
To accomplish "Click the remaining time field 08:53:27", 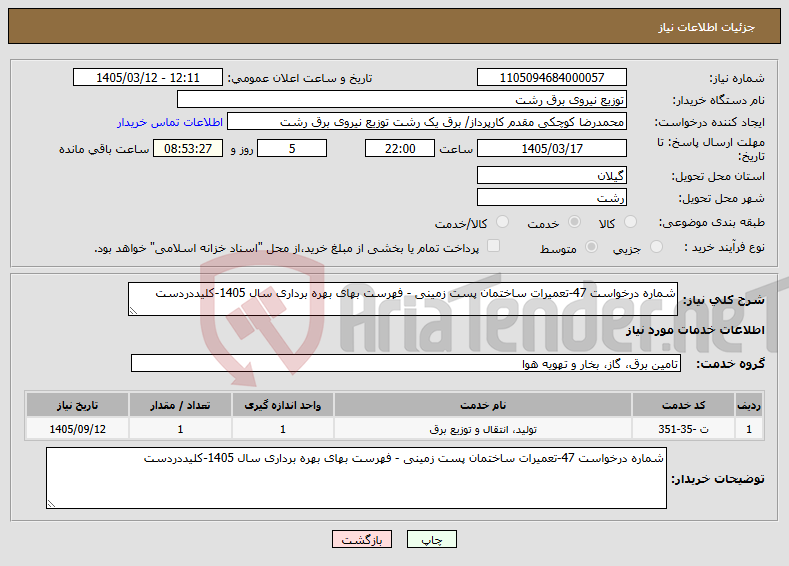I will point(188,148).
